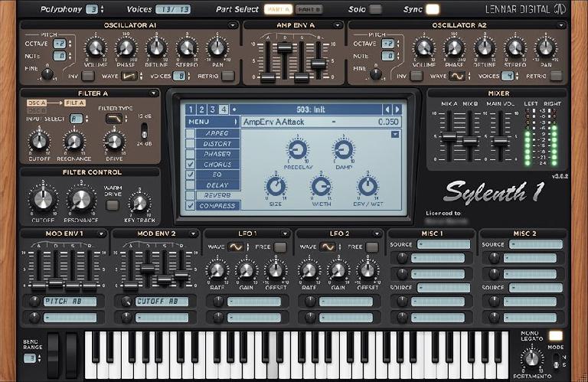588x382 pixels.
Task: Click the Portamento knob
Action: pyautogui.click(x=532, y=359)
